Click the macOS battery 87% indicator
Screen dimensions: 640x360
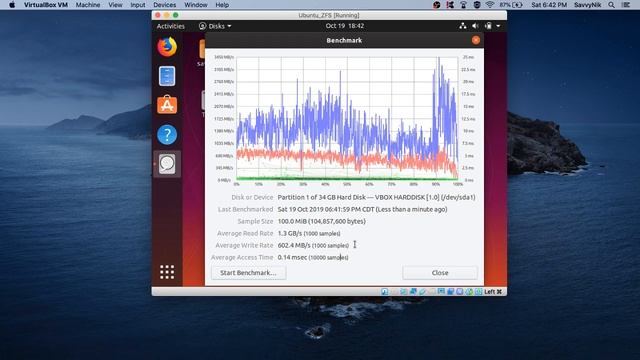pos(511,5)
